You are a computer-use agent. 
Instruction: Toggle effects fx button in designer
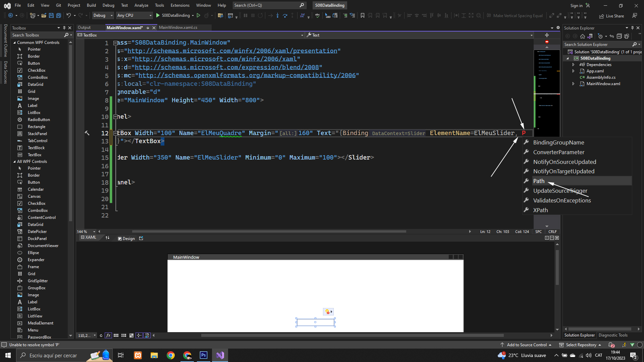point(108,336)
